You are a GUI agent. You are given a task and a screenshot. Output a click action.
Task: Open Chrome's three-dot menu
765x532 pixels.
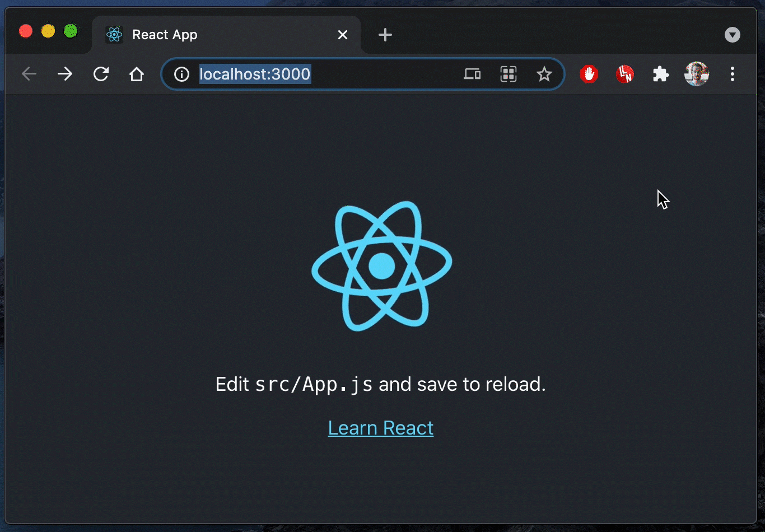(733, 74)
